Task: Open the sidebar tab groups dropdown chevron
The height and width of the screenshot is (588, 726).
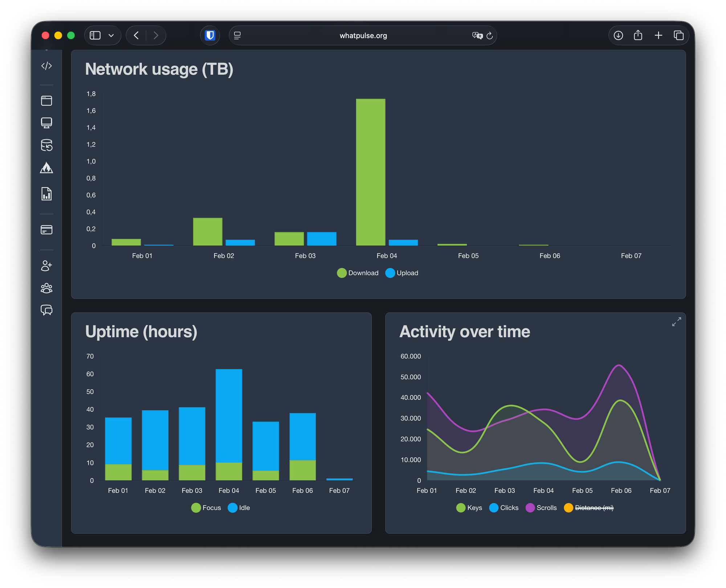Action: (111, 36)
